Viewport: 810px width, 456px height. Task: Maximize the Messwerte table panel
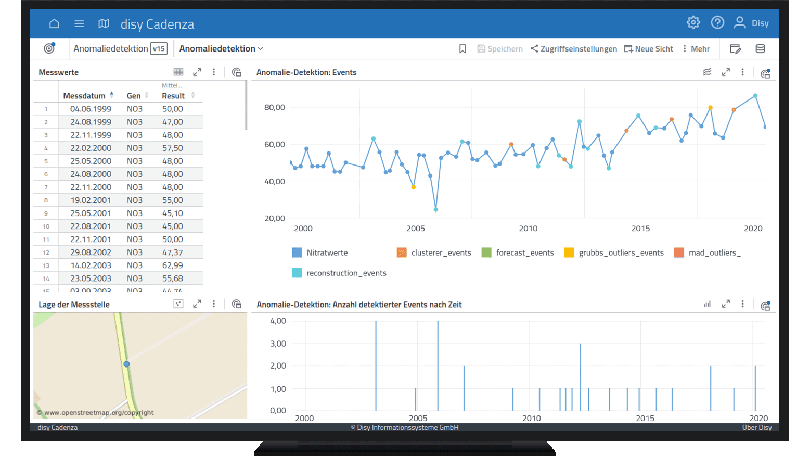[x=197, y=72]
